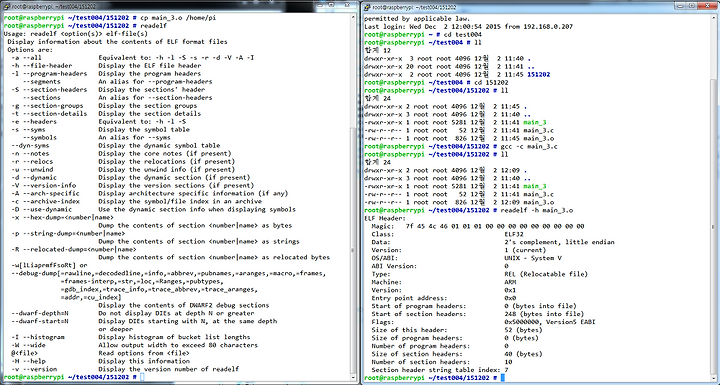Image resolution: width=720 pixels, height=385 pixels.
Task: Click the '--dyn-syms' option line
Action: point(116,145)
